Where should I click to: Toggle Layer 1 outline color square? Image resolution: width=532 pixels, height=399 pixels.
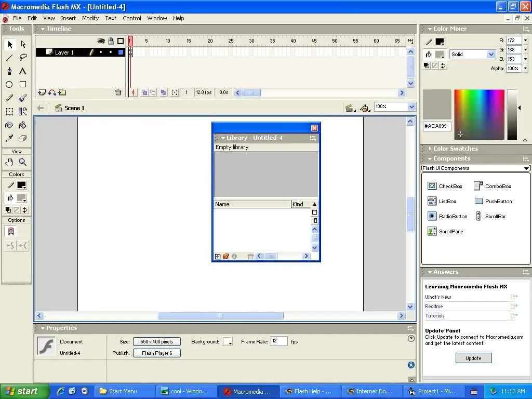tap(121, 52)
